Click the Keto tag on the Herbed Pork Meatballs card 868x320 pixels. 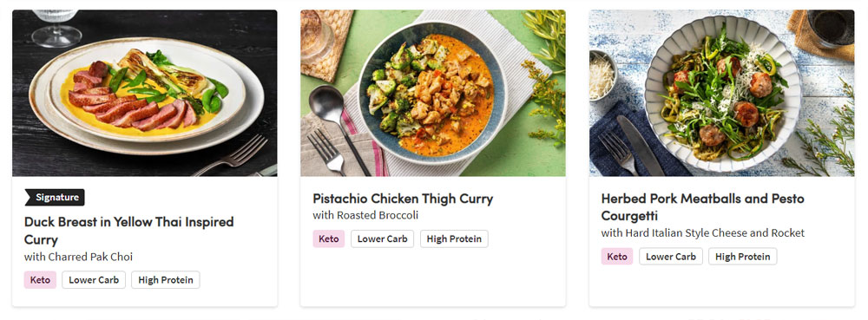pos(616,257)
